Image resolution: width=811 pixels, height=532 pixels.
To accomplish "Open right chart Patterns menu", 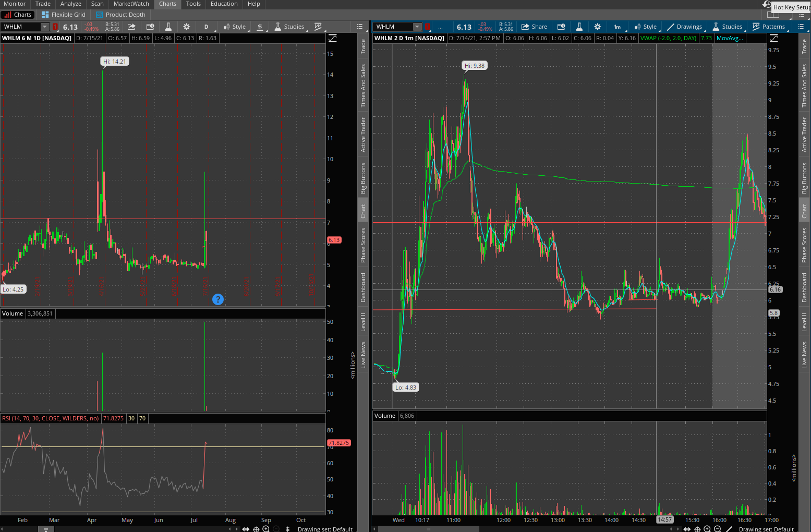I will [769, 27].
